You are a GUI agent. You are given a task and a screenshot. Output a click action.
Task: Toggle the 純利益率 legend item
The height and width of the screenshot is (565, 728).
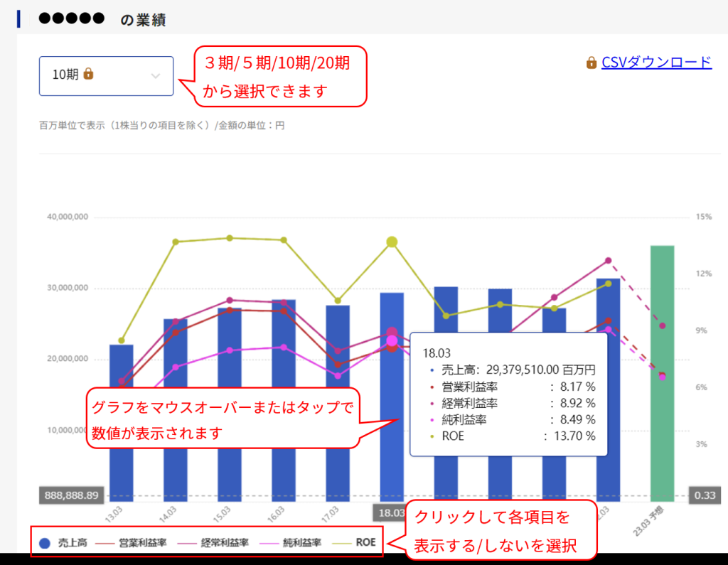click(x=294, y=543)
